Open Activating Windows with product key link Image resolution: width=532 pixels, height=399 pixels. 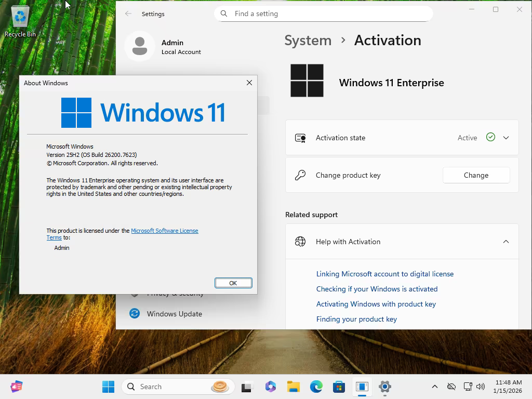(376, 304)
